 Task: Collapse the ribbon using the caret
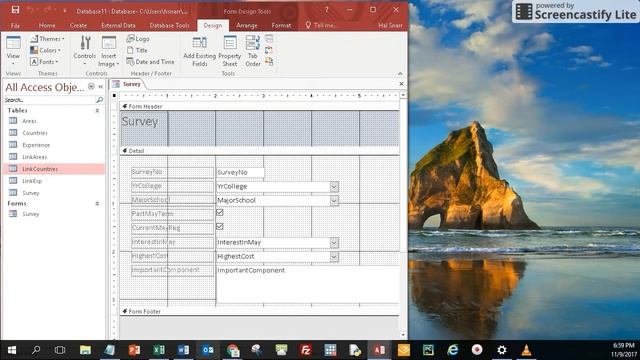pyautogui.click(x=400, y=73)
